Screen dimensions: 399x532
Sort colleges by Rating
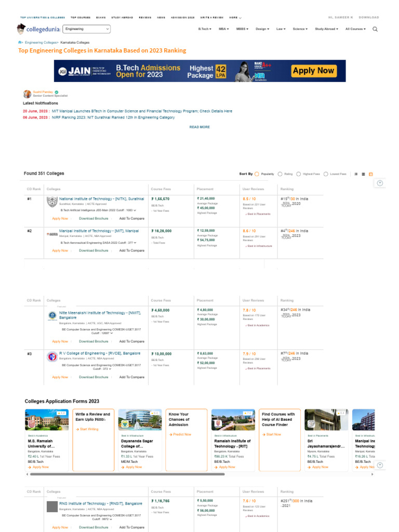tap(280, 174)
